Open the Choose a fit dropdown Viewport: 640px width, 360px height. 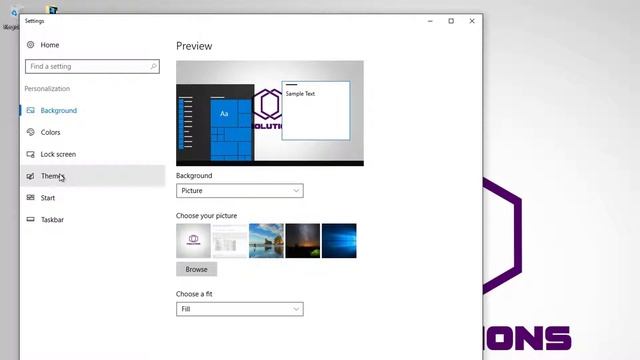point(240,309)
